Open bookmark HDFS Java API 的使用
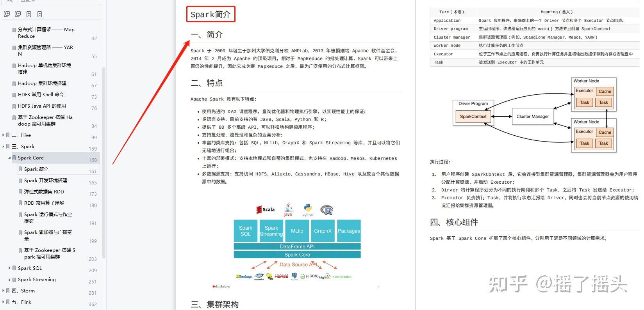The height and width of the screenshot is (310, 644). coord(42,106)
